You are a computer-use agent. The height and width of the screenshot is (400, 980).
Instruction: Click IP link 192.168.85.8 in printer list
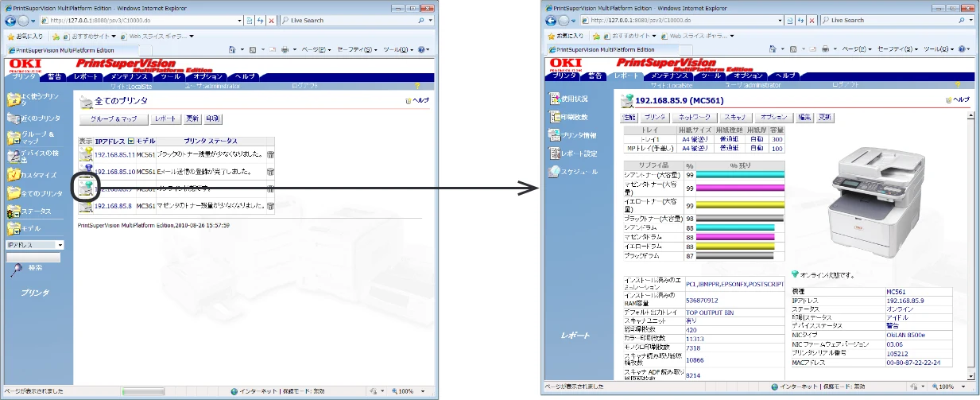[113, 206]
